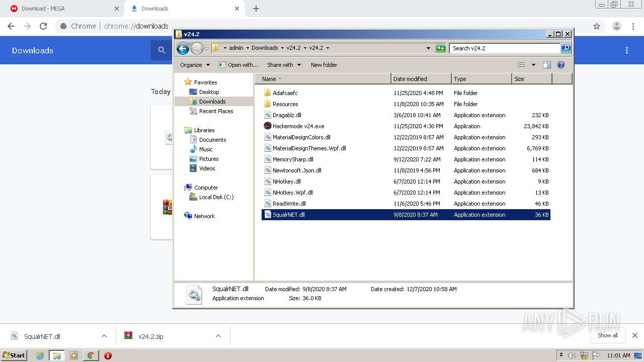Viewport: 644px width, 362px height.
Task: Close the Chrome downloads shelf
Action: tap(634, 335)
